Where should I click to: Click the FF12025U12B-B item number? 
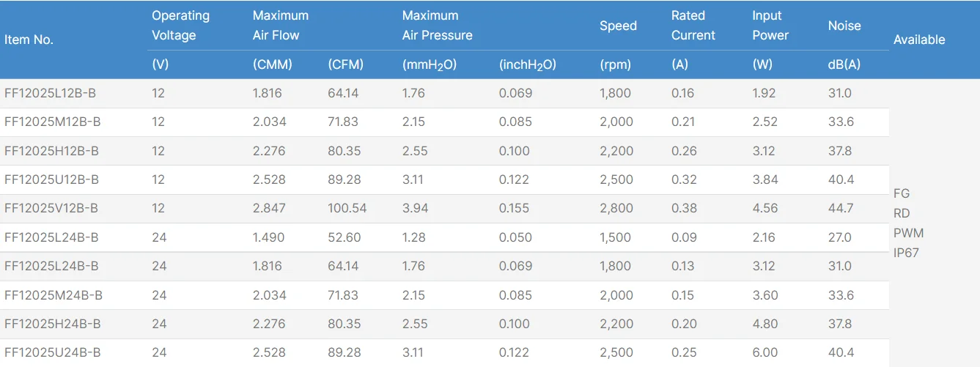tap(51, 179)
